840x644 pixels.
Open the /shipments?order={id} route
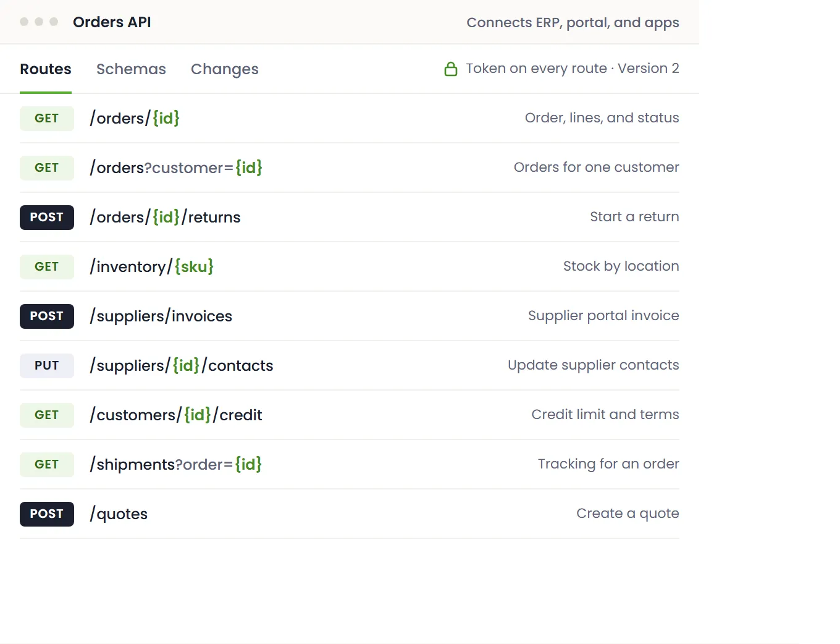(x=176, y=464)
